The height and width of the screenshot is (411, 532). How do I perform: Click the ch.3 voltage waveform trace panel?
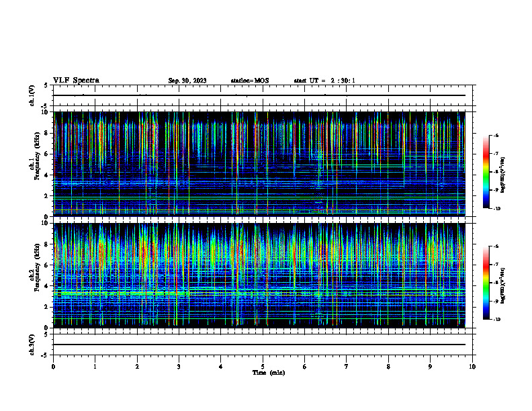263,345
